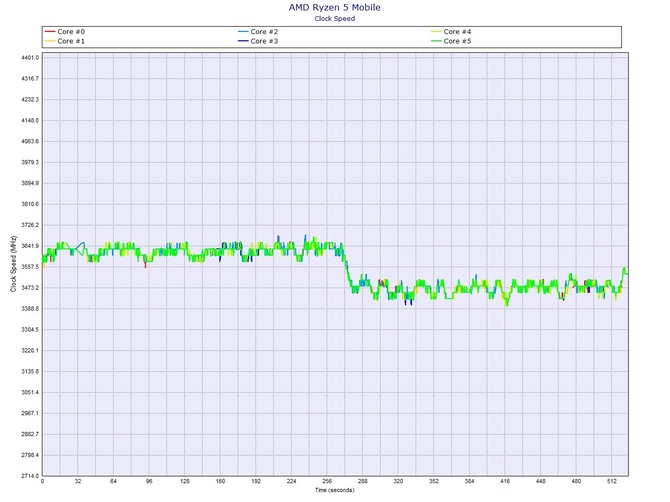Click the Clock Speed (MHz) vertical axis label
The image size is (670, 502).
point(13,264)
